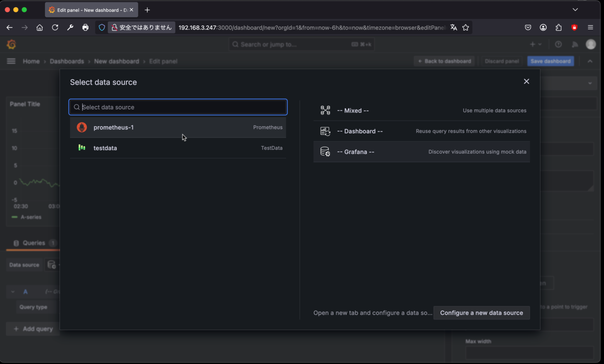This screenshot has width=604, height=364.
Task: Click Back to dashboard button
Action: [444, 61]
